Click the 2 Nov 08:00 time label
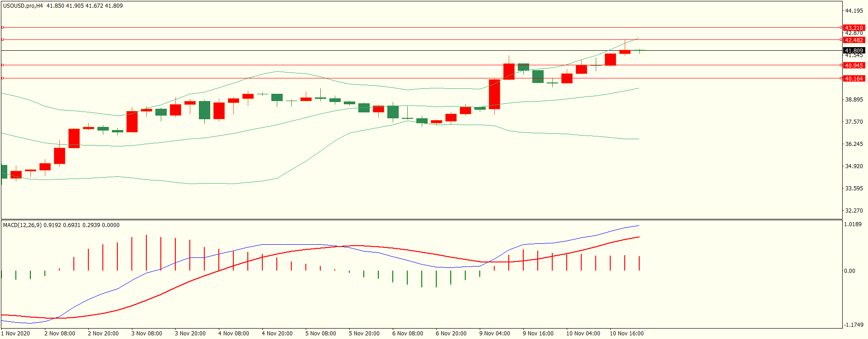868x339 pixels. 60,333
